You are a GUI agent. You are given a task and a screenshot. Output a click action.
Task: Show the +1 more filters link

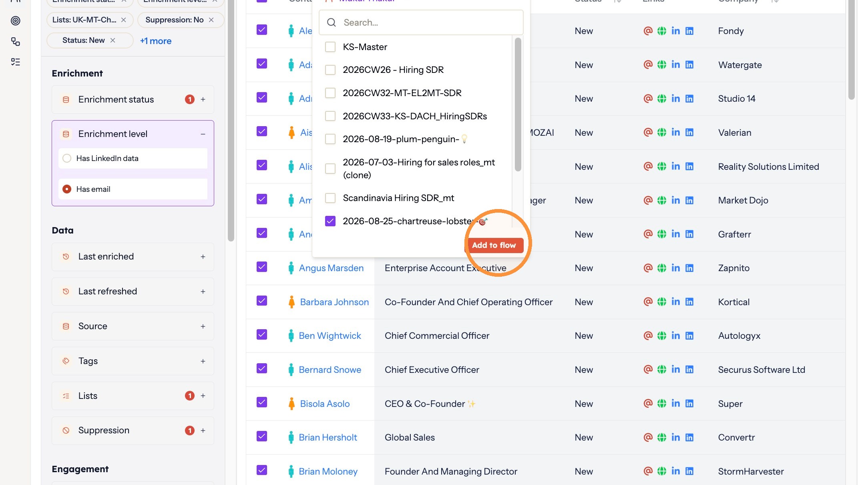click(x=156, y=41)
